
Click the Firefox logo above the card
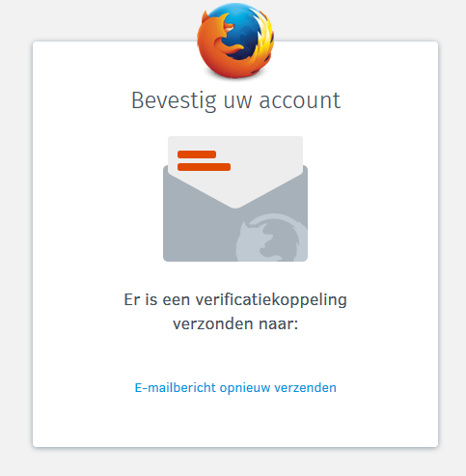[x=235, y=41]
